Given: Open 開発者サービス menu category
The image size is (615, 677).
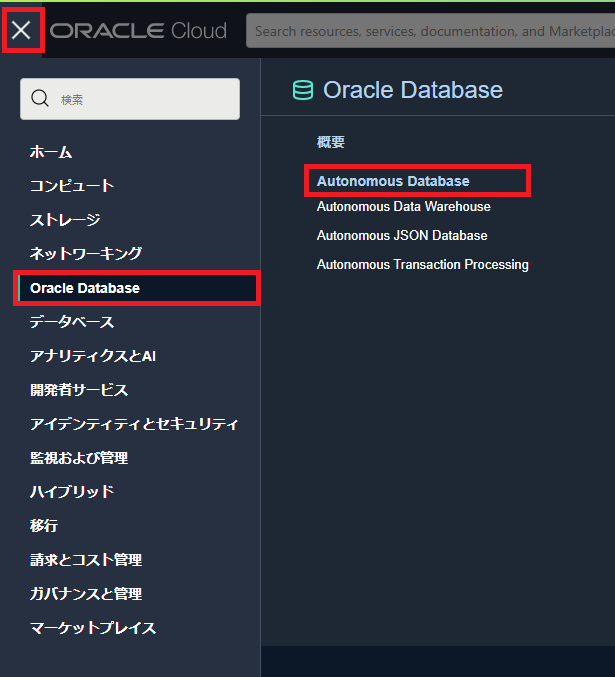Looking at the screenshot, I should [79, 390].
